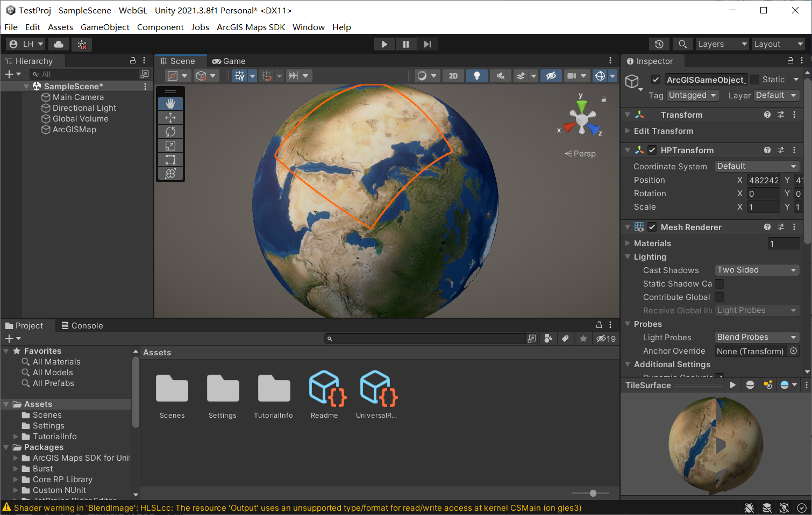Open the GameObject menu
This screenshot has height=515, width=812.
[105, 27]
